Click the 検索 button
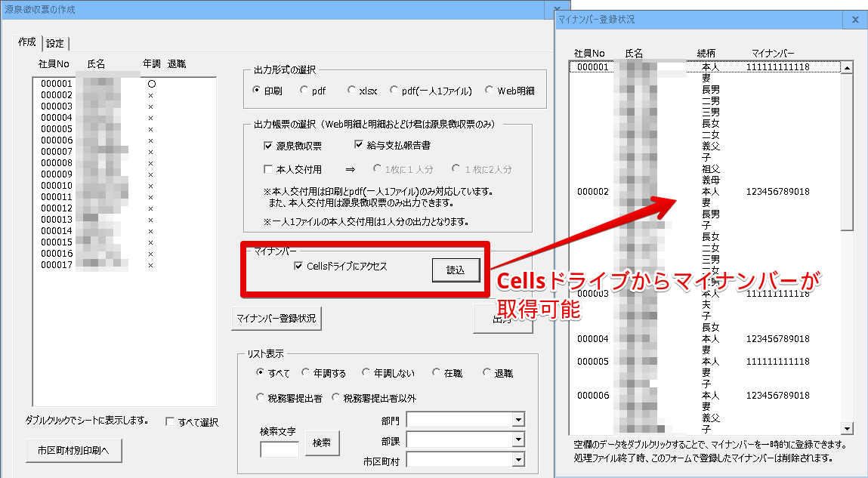The width and height of the screenshot is (868, 478). tap(322, 443)
